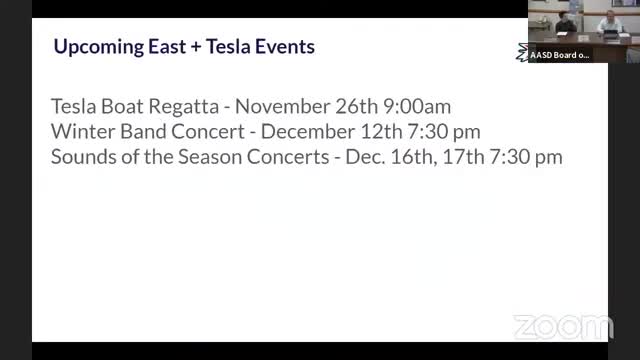Click the black bar above the slide title
The width and height of the screenshot is (640, 360).
pos(280,9)
